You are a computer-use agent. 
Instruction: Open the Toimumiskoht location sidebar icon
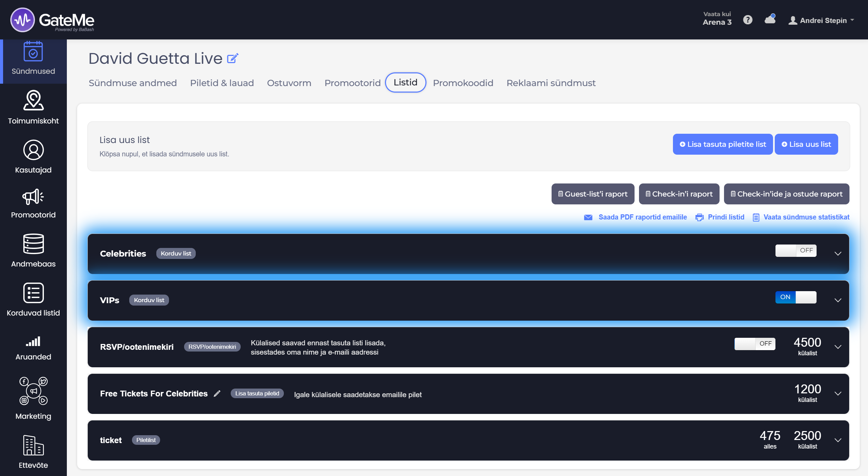click(x=33, y=100)
